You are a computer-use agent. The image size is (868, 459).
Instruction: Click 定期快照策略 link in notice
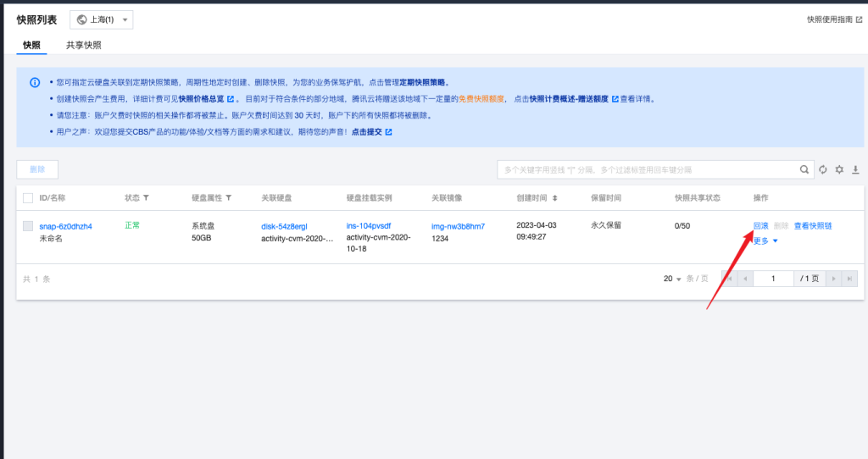tap(422, 82)
